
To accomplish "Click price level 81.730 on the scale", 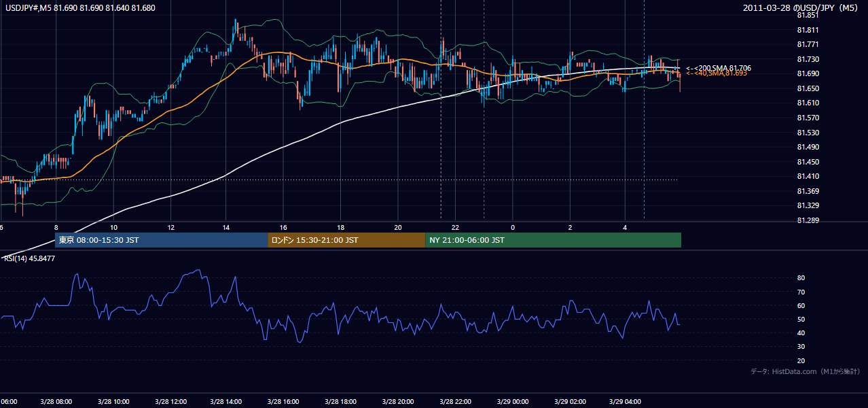I will click(808, 60).
